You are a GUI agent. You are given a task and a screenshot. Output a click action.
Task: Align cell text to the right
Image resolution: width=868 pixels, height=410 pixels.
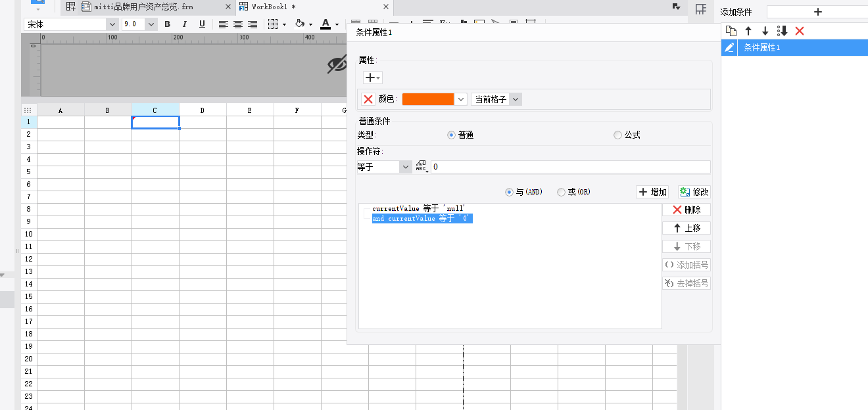(x=253, y=24)
